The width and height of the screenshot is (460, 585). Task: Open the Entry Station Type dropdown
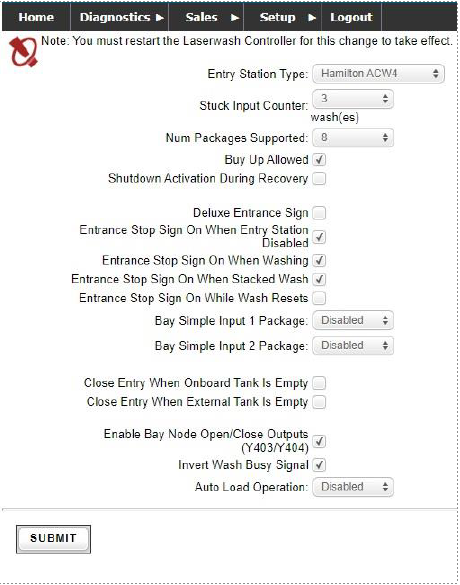[378, 73]
